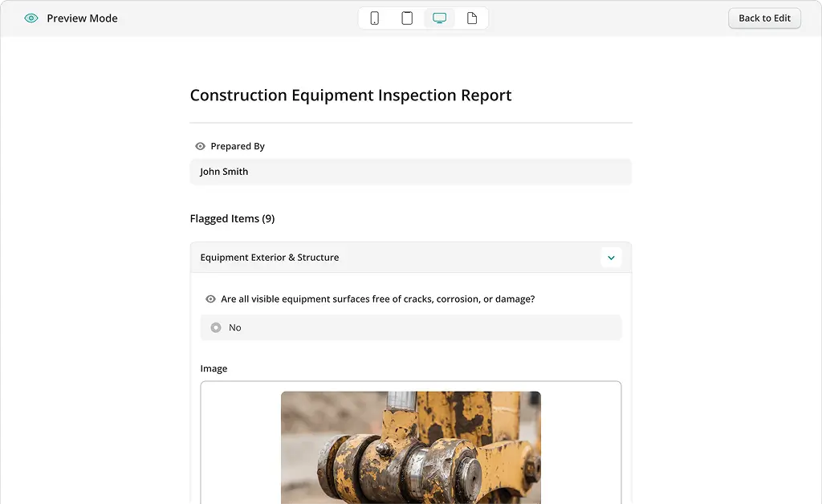The height and width of the screenshot is (504, 822).
Task: Switch to tablet preview layout
Action: click(x=407, y=18)
